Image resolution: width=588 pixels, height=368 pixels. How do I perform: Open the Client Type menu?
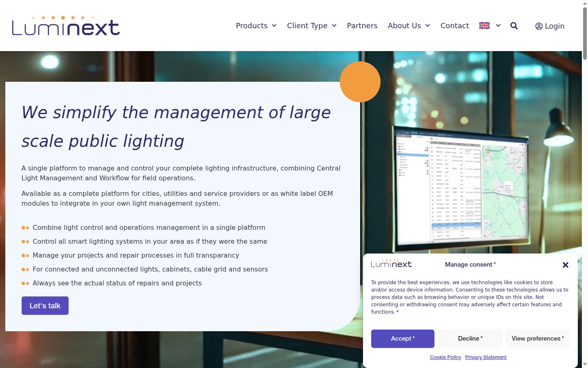pos(307,26)
